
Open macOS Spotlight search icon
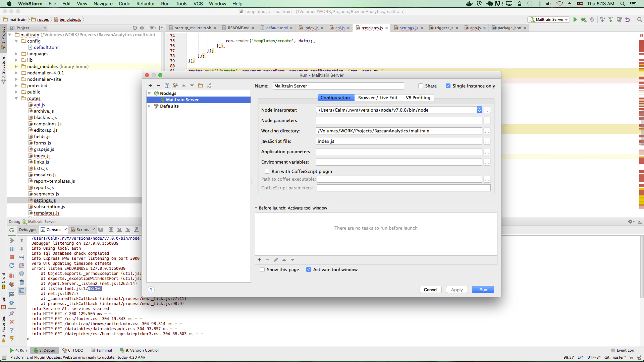623,4
